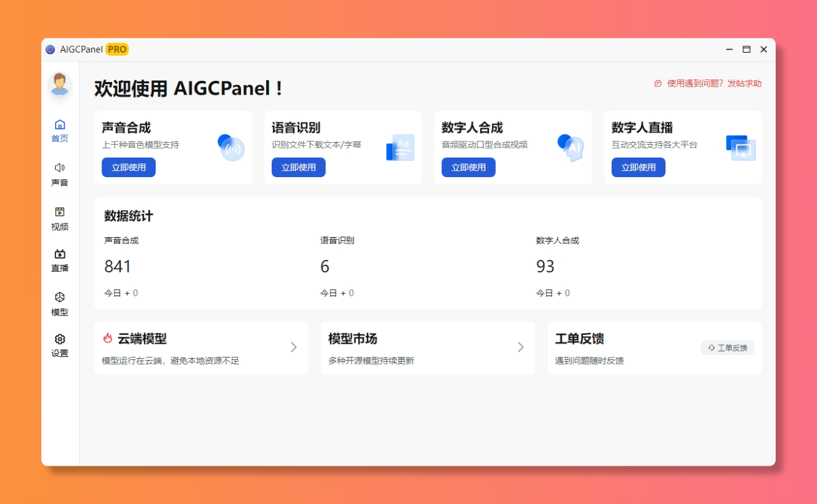The height and width of the screenshot is (504, 817).
Task: Click the AIGCPanel logo in title bar
Action: point(50,49)
